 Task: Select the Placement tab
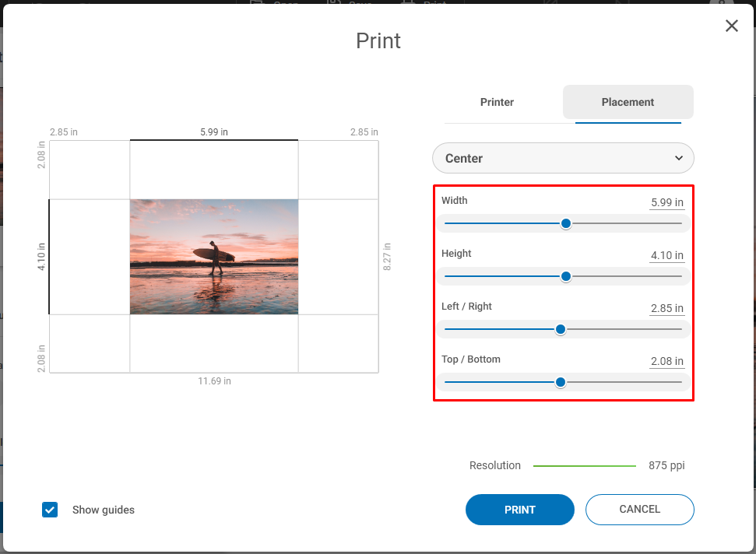(x=628, y=102)
